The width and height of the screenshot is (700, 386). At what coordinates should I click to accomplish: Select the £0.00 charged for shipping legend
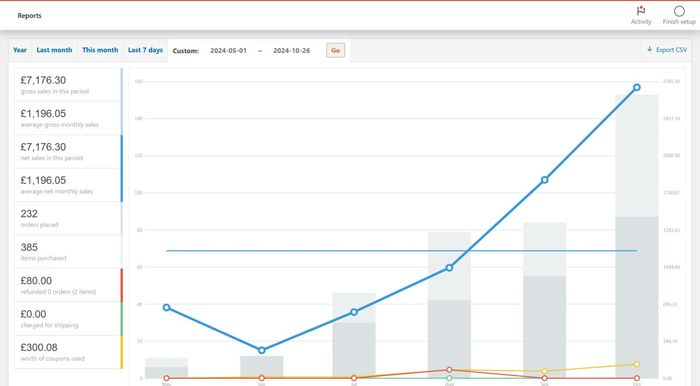click(68, 319)
